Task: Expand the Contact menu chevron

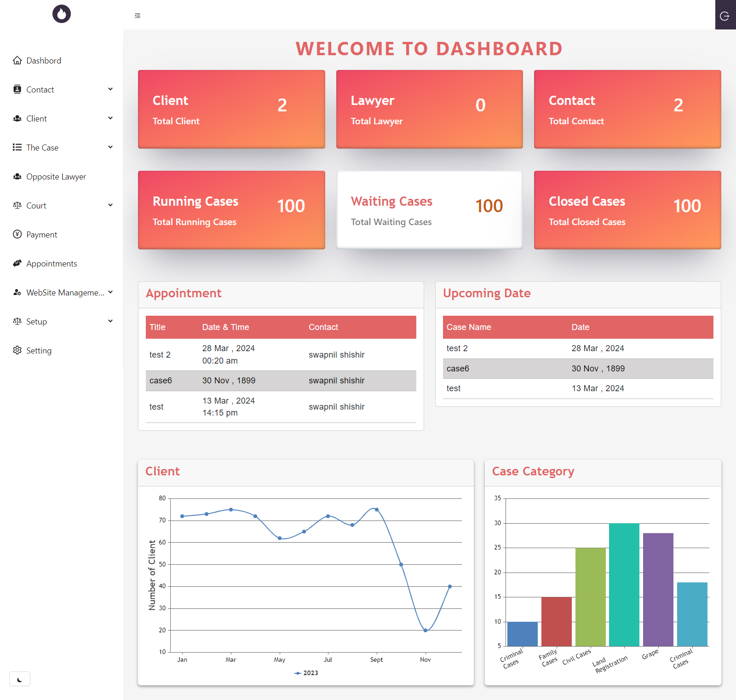Action: 110,89
